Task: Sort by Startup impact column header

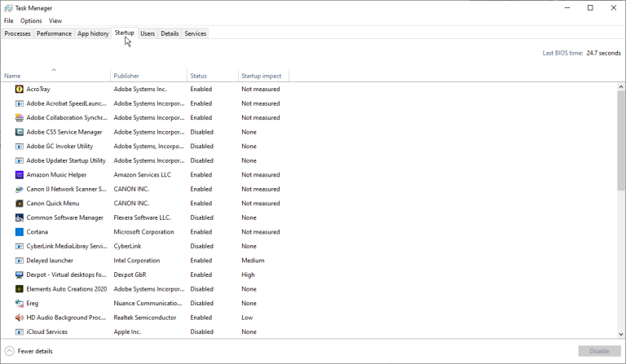Action: pos(261,76)
